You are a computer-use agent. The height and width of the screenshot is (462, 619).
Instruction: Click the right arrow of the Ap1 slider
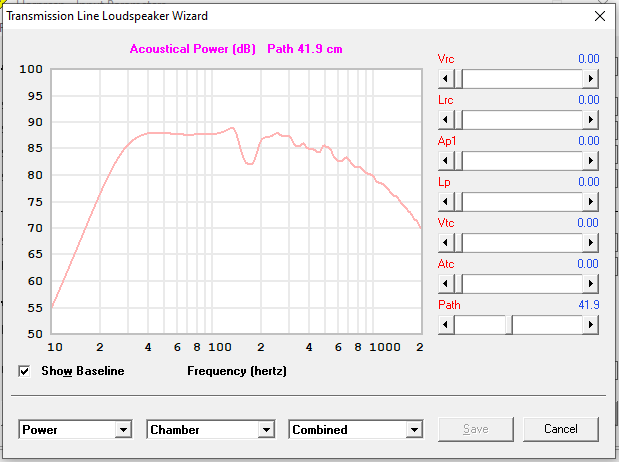click(x=591, y=161)
